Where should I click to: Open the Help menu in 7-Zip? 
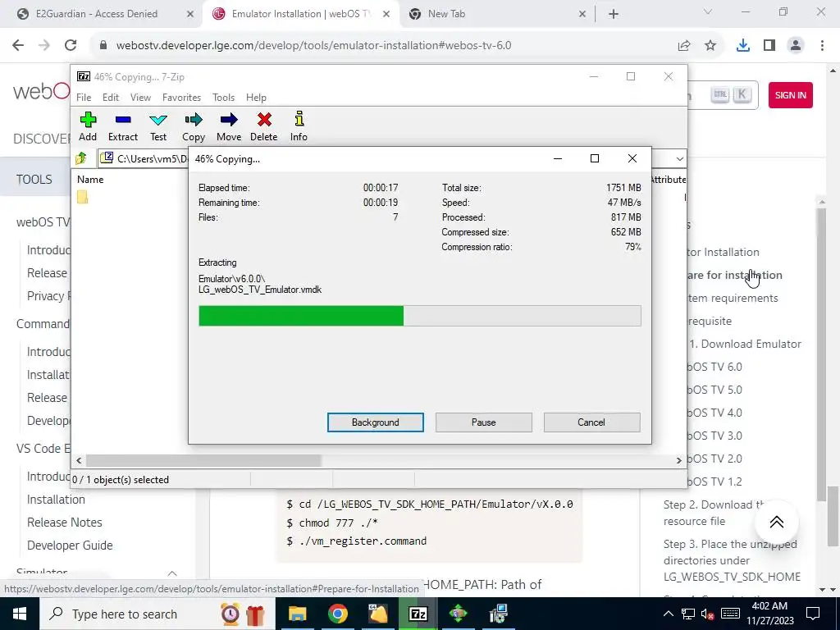256,98
